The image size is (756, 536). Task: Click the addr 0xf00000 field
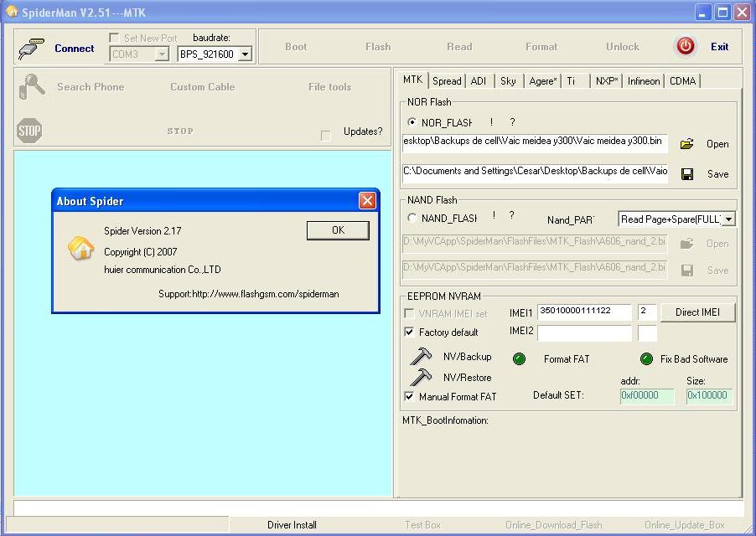(647, 396)
